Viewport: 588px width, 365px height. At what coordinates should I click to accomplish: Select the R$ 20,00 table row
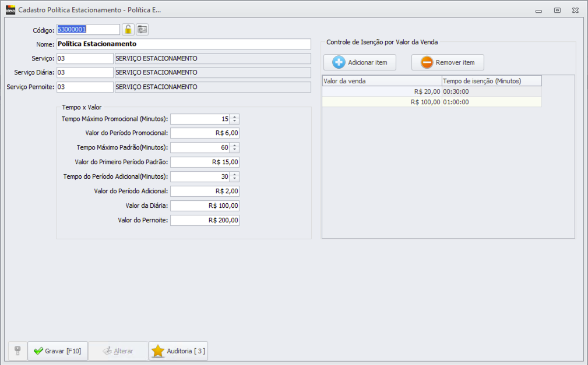(382, 91)
